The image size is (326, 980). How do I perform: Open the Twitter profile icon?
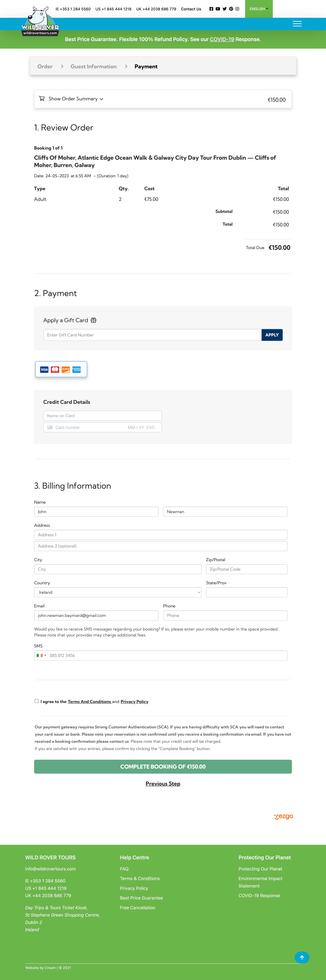pyautogui.click(x=224, y=9)
